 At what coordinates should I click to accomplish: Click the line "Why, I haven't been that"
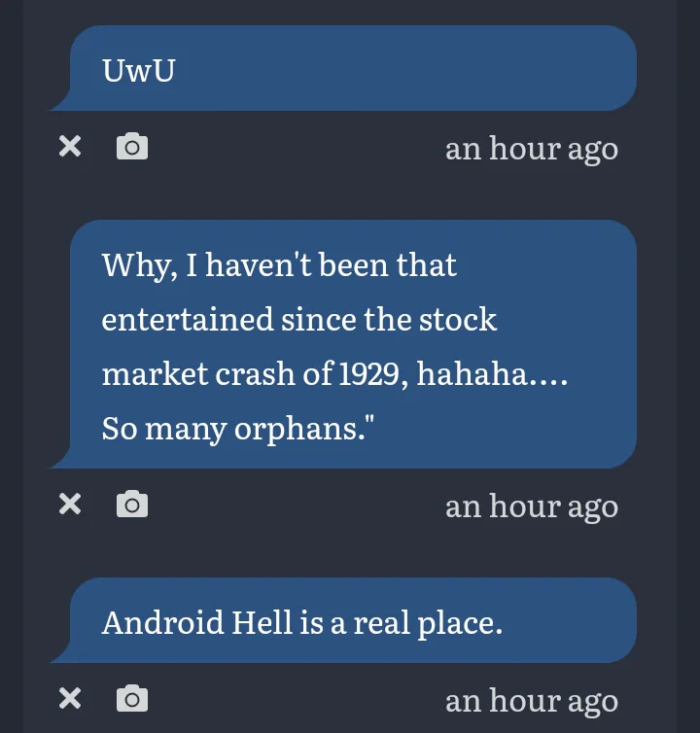pos(279,265)
